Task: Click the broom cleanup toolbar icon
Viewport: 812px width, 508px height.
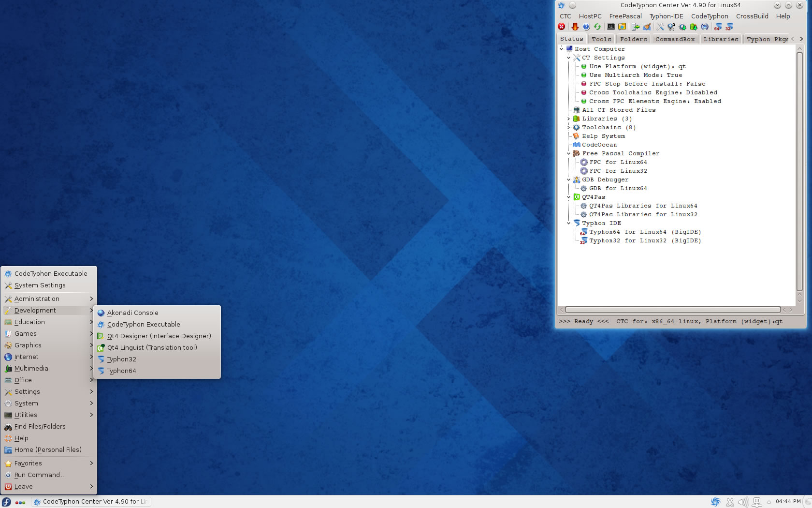Action: (x=647, y=27)
